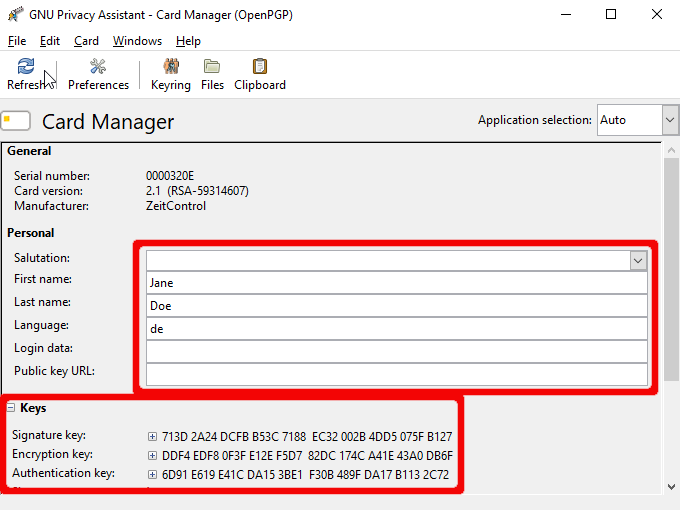
Task: Click the Login data input field
Action: pyautogui.click(x=396, y=351)
